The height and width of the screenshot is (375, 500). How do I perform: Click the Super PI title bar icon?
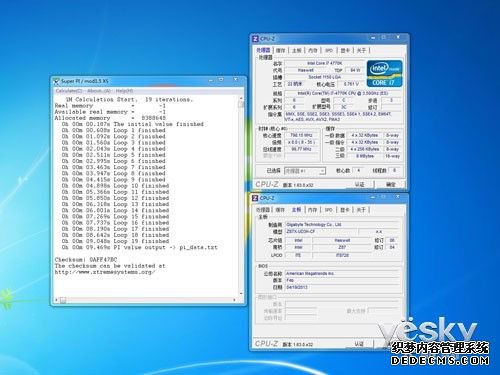pos(56,81)
